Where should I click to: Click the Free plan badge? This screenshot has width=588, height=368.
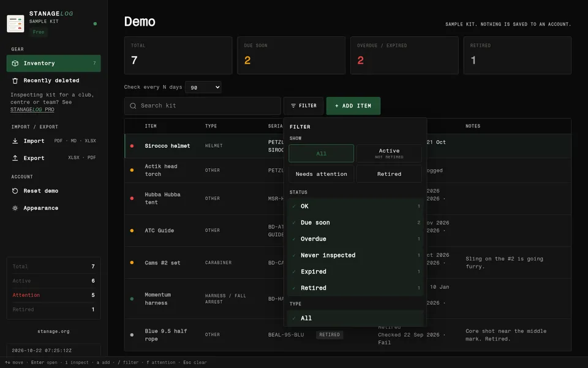39,32
